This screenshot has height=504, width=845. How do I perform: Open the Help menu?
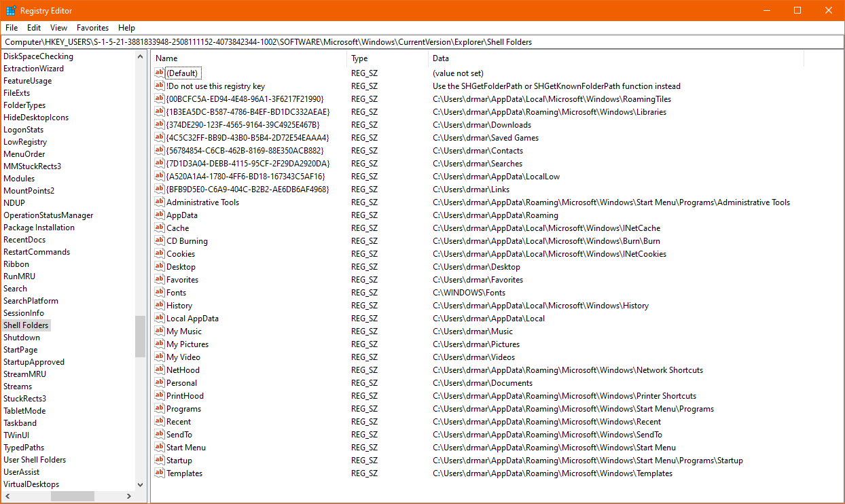tap(126, 28)
